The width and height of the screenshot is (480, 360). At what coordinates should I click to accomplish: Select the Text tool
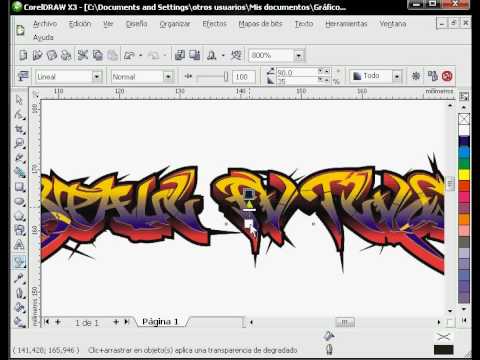(x=19, y=245)
